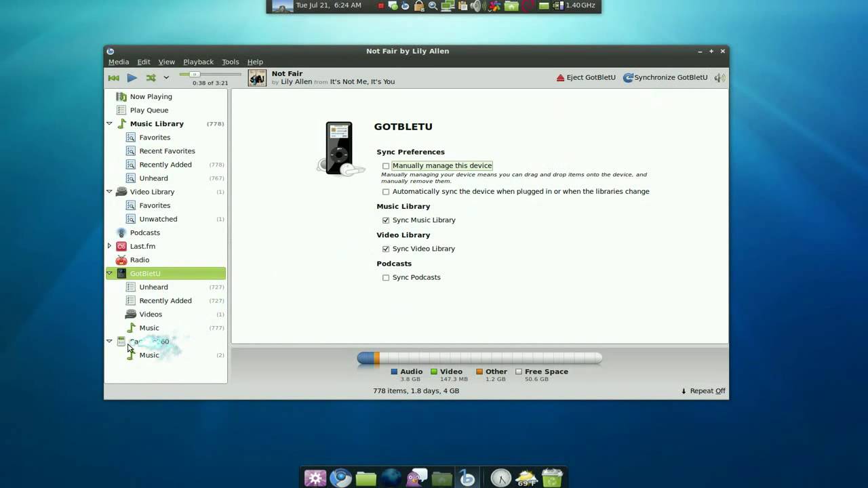Open Recently Added under Music Library
This screenshot has height=488, width=868.
click(165, 165)
